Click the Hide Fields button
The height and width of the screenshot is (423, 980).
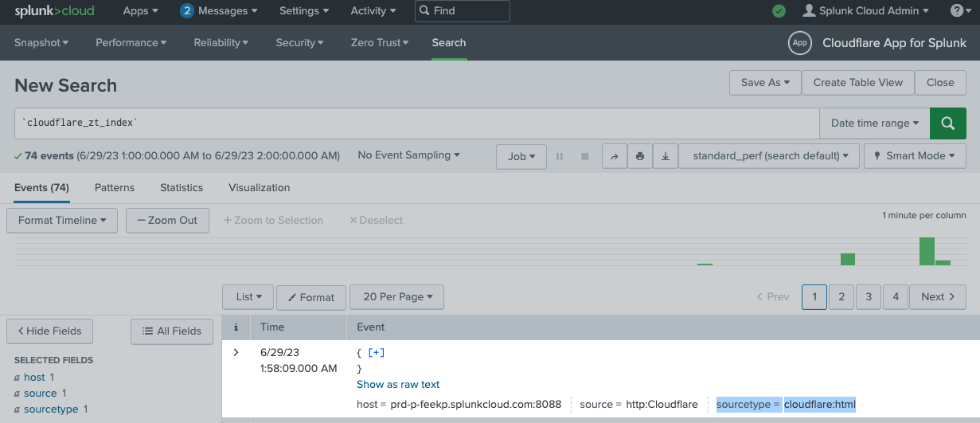click(50, 331)
